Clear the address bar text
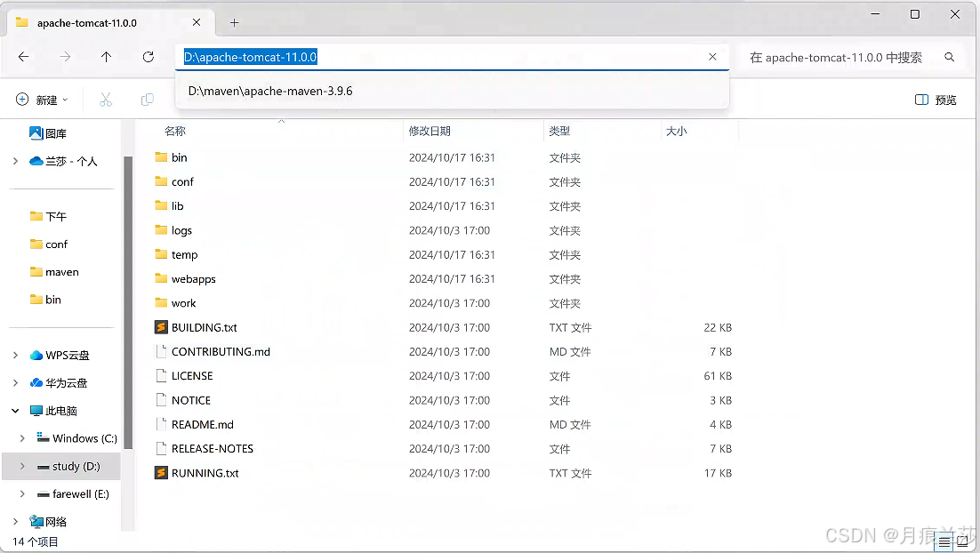The image size is (980, 553). point(712,57)
